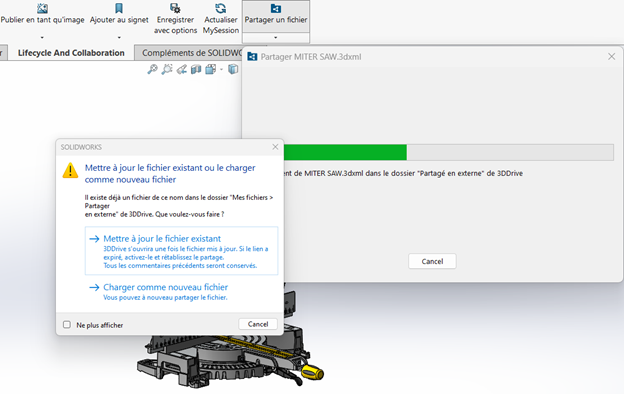This screenshot has height=394, width=624.
Task: Click the share icon in Partager dialog title
Action: tap(252, 57)
